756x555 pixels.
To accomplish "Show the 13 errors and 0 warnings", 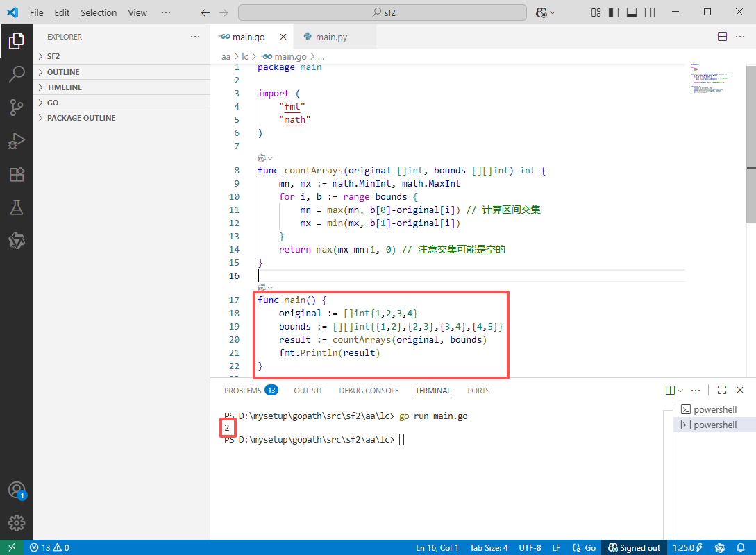I will [x=49, y=547].
